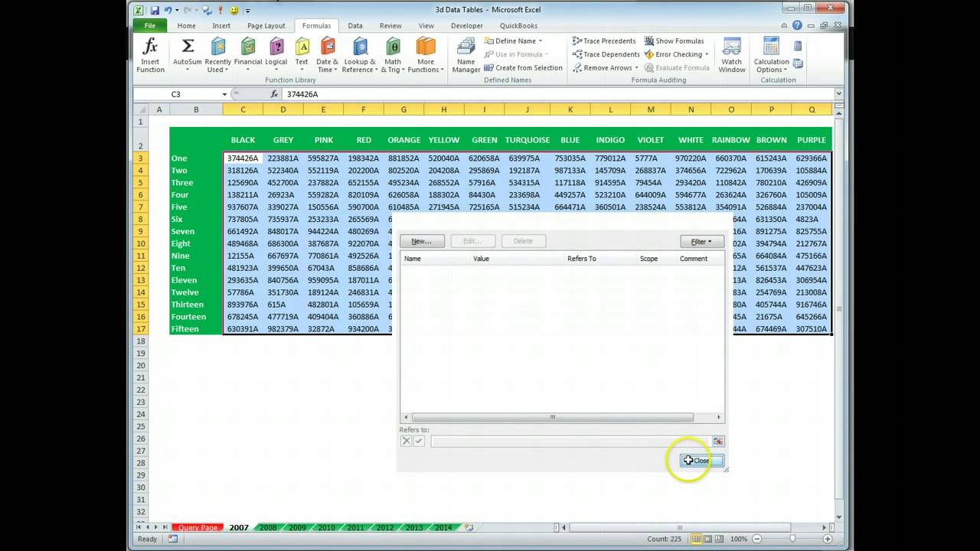Click the smiley face quick access icon
The width and height of the screenshot is (980, 551).
[x=234, y=10]
